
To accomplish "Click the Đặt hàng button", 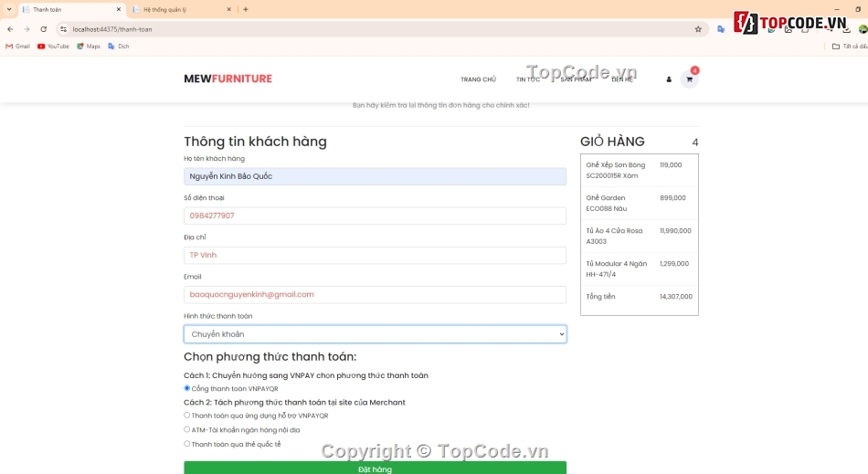I will [375, 468].
